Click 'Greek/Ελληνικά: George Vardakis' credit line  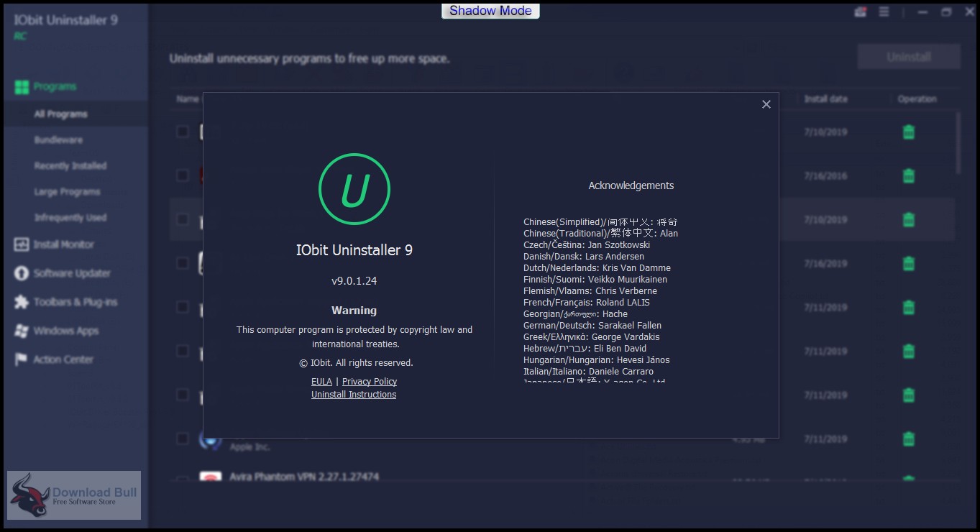(592, 337)
